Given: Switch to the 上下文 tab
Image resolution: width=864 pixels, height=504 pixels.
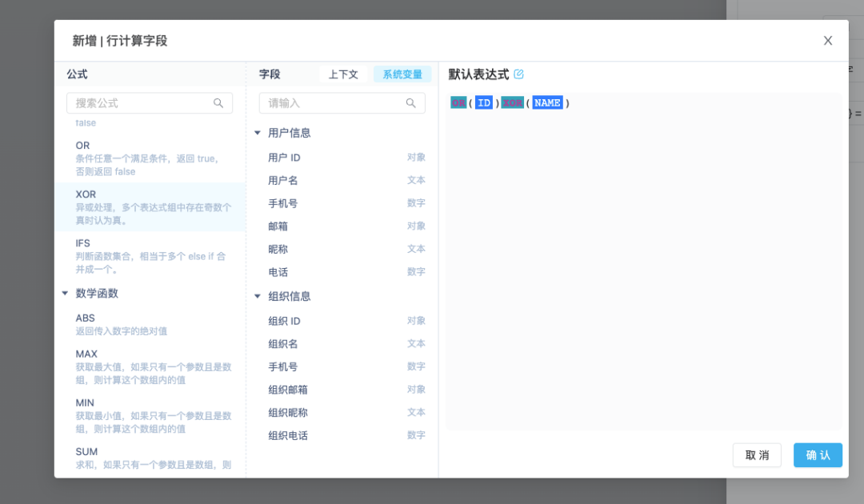Looking at the screenshot, I should (343, 74).
